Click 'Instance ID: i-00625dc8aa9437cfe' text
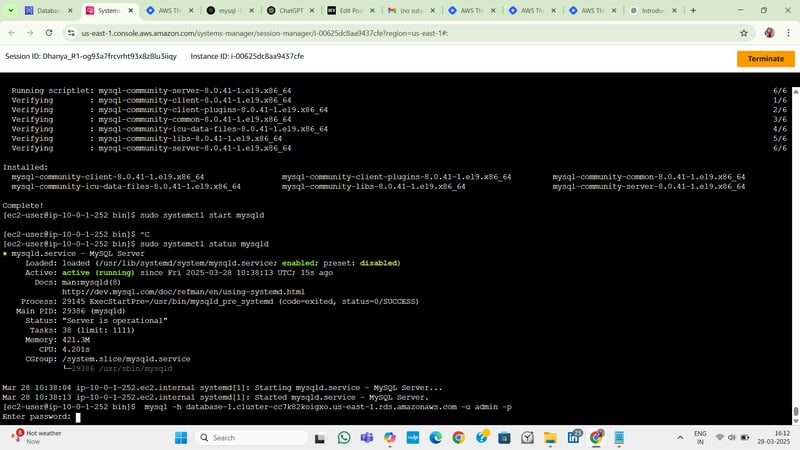 (x=247, y=56)
